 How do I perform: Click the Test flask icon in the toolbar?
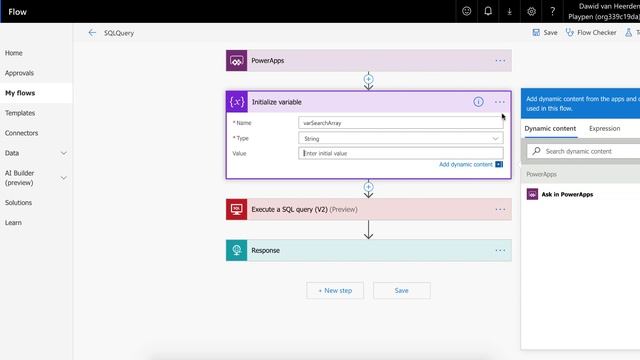pyautogui.click(x=628, y=32)
